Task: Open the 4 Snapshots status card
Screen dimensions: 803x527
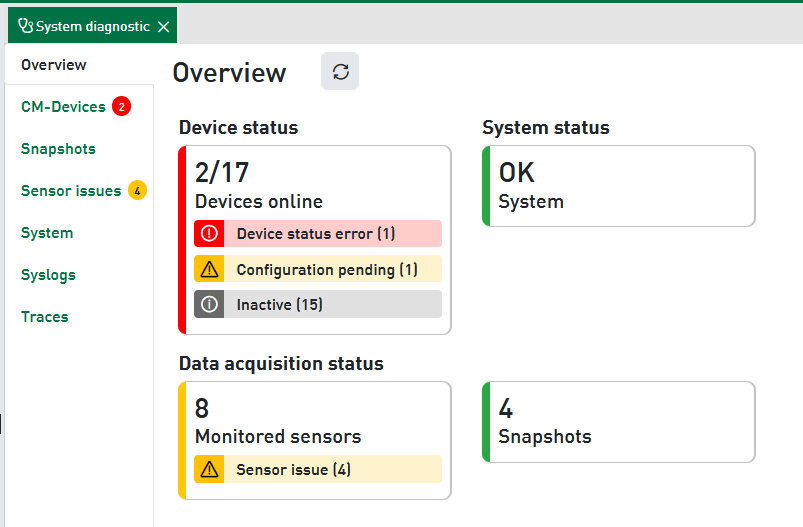Action: 618,422
